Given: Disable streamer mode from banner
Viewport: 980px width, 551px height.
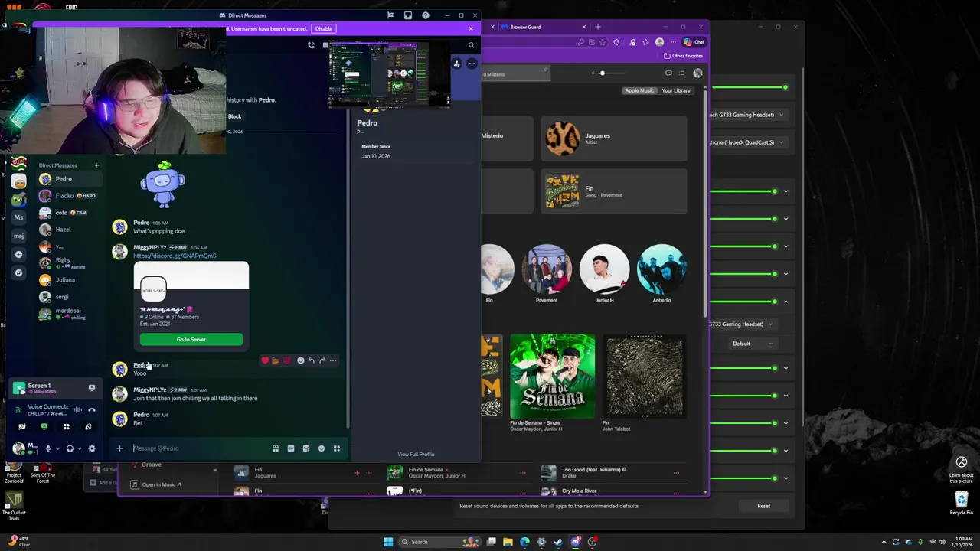Looking at the screenshot, I should pos(324,28).
